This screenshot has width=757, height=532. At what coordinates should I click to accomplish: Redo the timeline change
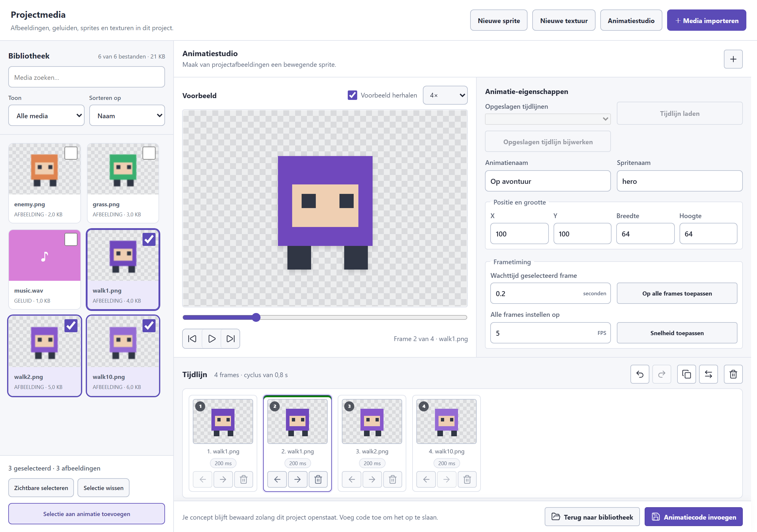(x=661, y=374)
